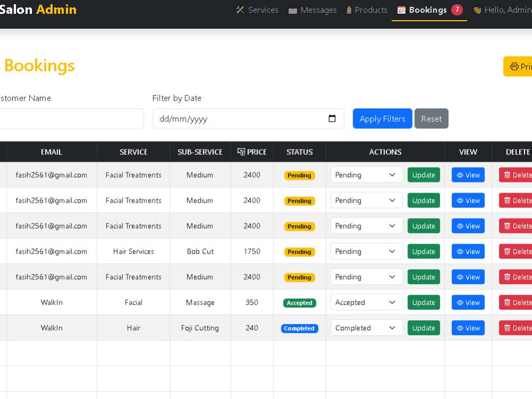Click the price 350

coord(252,302)
